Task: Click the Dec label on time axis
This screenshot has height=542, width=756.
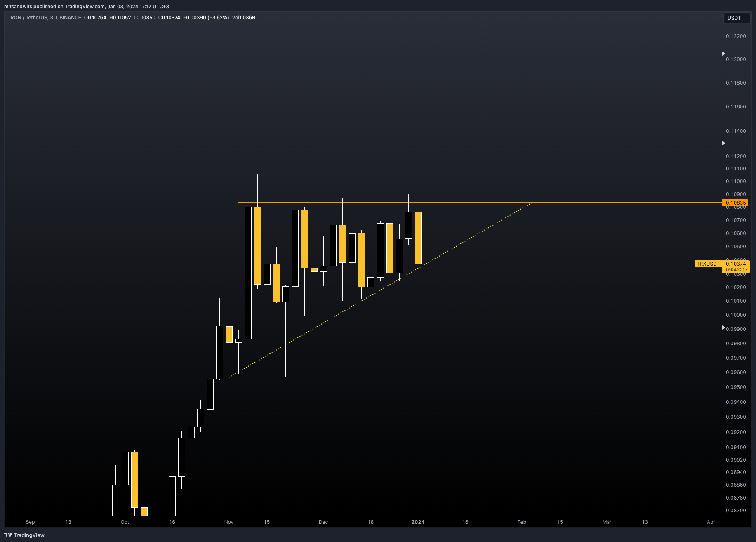Action: coord(323,522)
